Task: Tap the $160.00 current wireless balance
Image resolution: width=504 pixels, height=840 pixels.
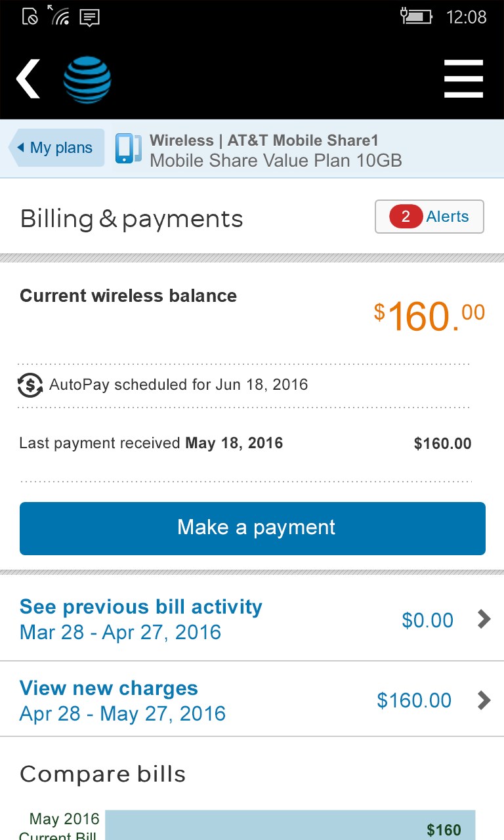Action: [x=429, y=315]
